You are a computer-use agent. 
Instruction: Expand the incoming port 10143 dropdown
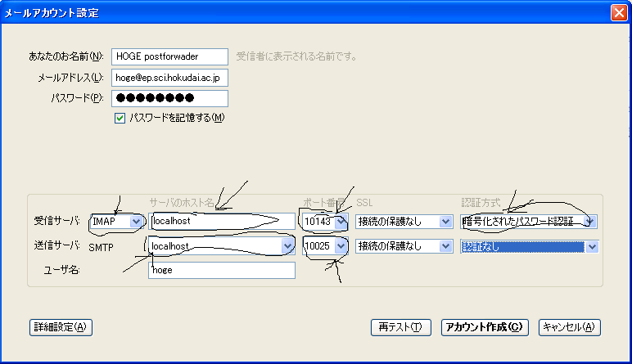pos(341,221)
